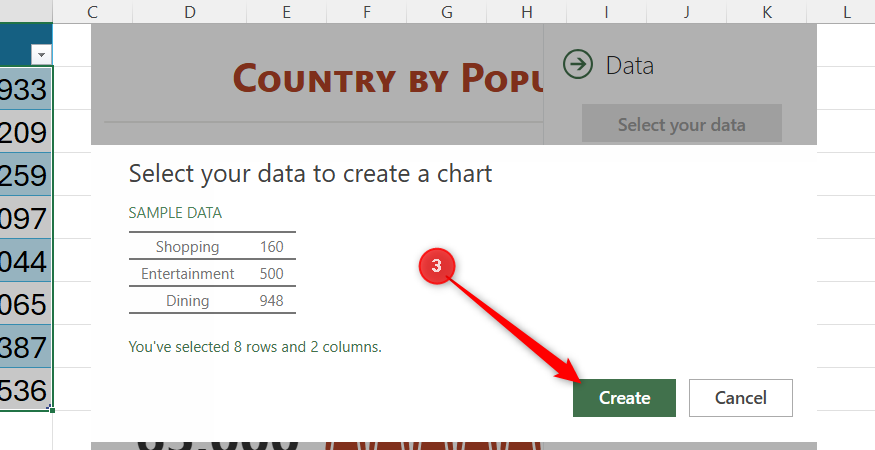This screenshot has width=875, height=450.
Task: Click the cell ending in 933
Action: pyautogui.click(x=26, y=88)
